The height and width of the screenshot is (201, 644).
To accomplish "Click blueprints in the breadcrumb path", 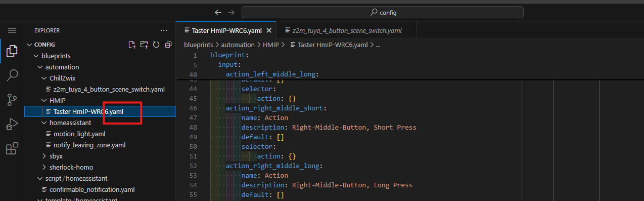I will [x=198, y=45].
